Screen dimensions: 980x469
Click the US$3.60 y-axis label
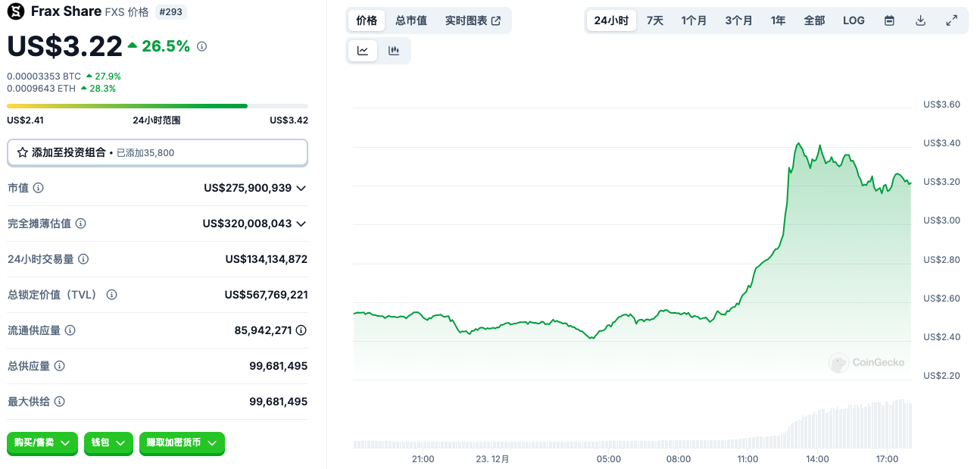(941, 105)
